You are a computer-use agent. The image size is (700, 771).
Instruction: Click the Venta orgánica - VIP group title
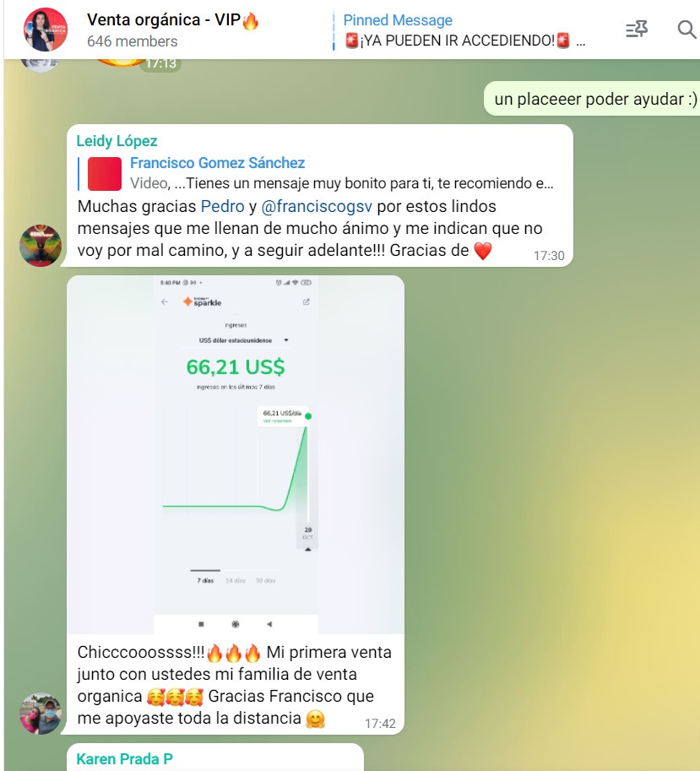173,20
